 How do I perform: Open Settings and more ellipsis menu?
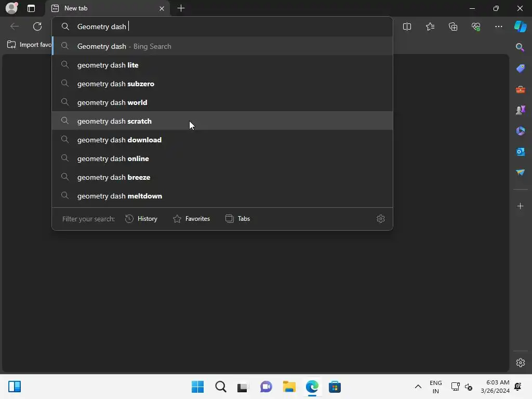click(x=498, y=26)
